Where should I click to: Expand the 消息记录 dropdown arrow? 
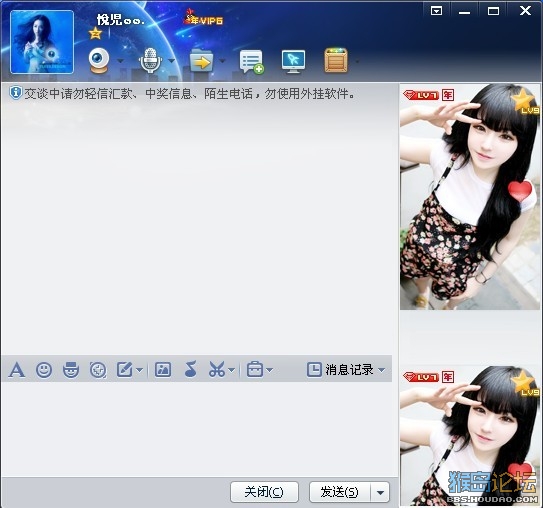pyautogui.click(x=382, y=370)
